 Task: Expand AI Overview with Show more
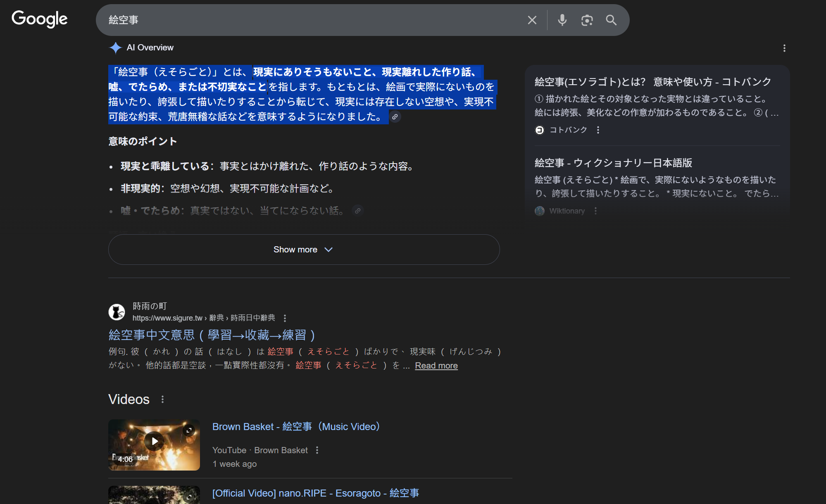[304, 250]
